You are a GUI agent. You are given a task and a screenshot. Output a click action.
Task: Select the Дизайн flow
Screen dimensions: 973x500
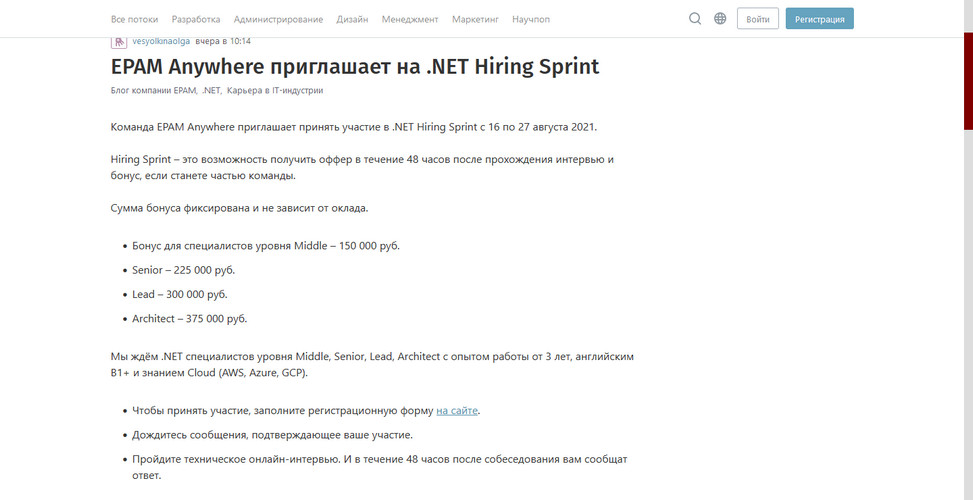(x=352, y=19)
